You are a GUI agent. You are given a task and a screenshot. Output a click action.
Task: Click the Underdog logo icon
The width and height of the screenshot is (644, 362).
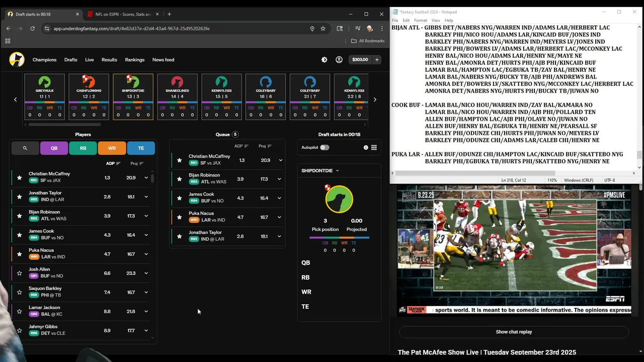(x=17, y=59)
